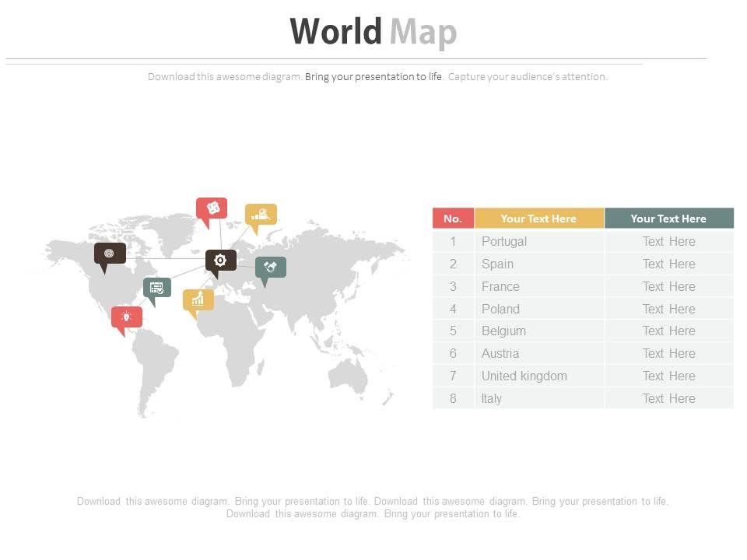Click the yellow bar chart callout near Scandinavia
Viewport: 747px width, 560px height.
coord(261,214)
